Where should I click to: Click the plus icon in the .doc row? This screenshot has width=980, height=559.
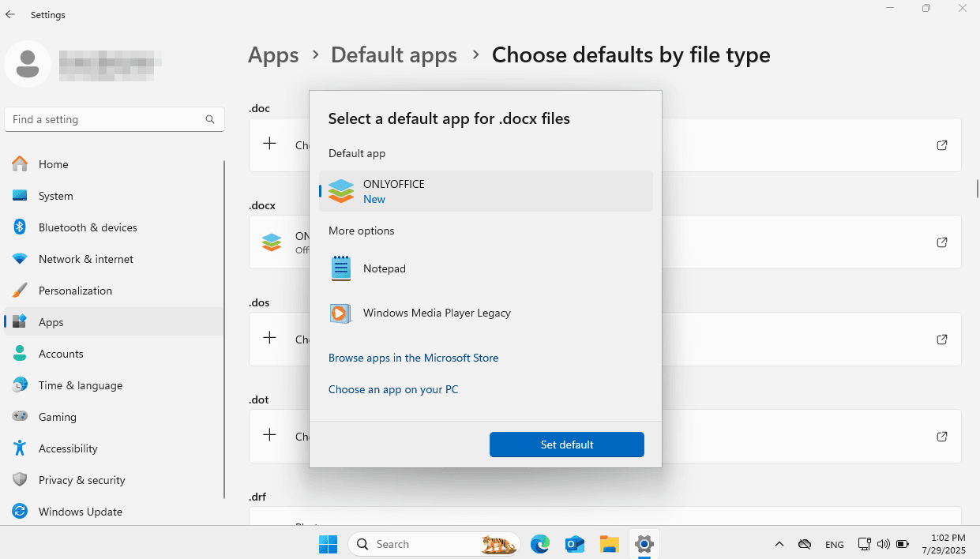[270, 144]
